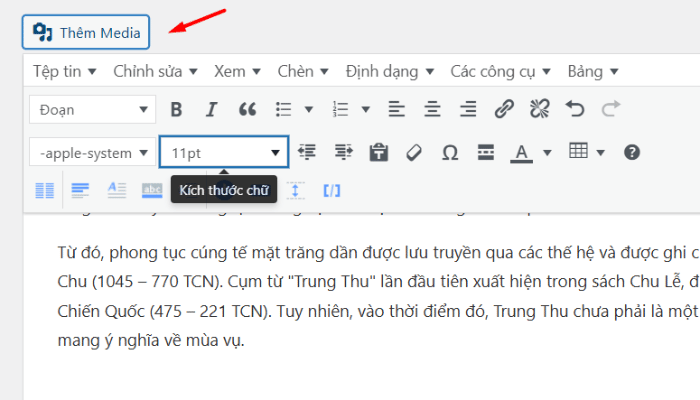700x400 pixels.
Task: Click the undo arrow icon
Action: point(575,109)
